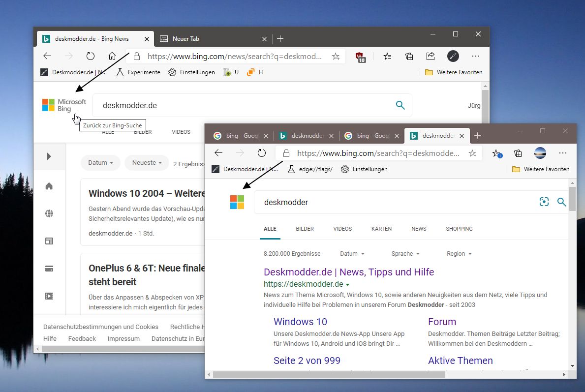
Task: Click the globe icon in Bing News sidebar
Action: pyautogui.click(x=49, y=213)
